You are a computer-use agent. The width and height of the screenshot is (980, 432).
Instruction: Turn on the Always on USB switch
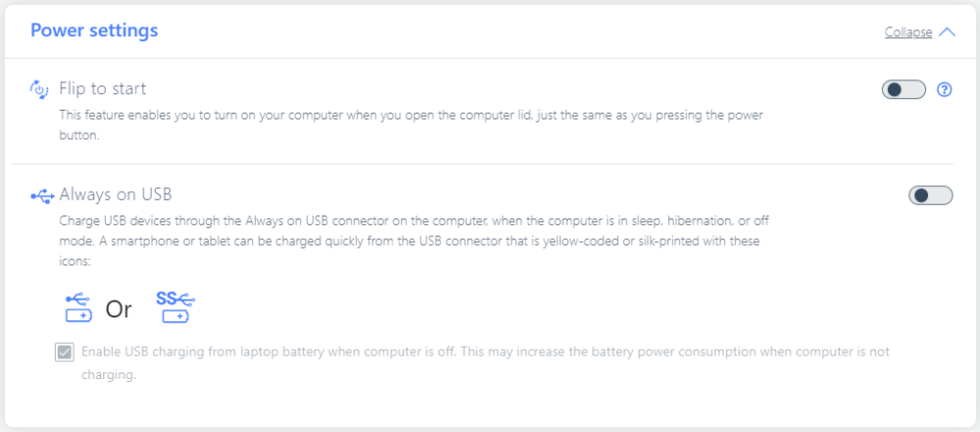coord(930,196)
